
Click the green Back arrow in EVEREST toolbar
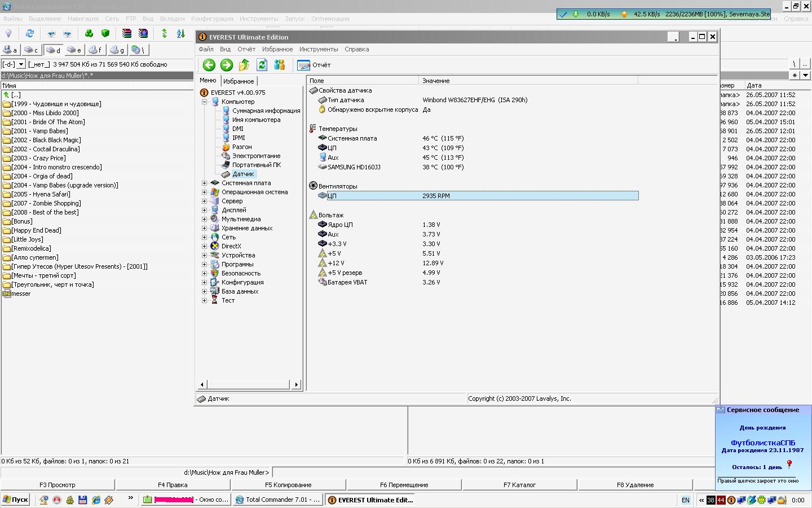pos(209,65)
